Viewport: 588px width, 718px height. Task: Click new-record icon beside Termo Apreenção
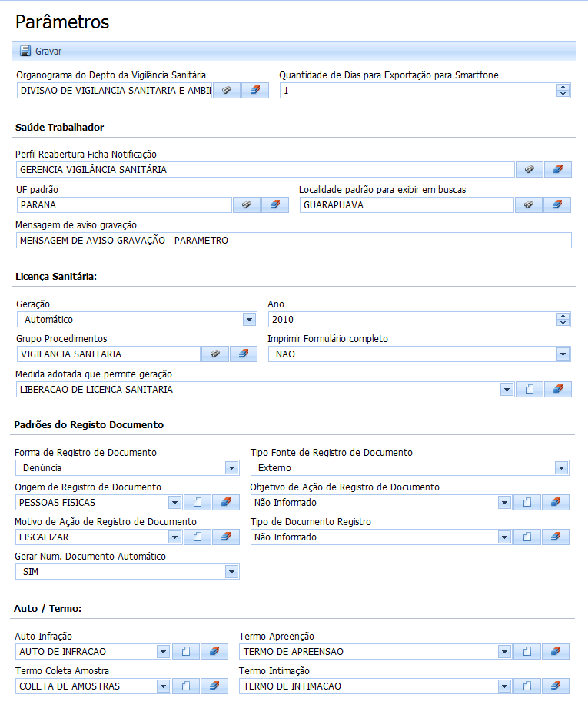(x=527, y=651)
